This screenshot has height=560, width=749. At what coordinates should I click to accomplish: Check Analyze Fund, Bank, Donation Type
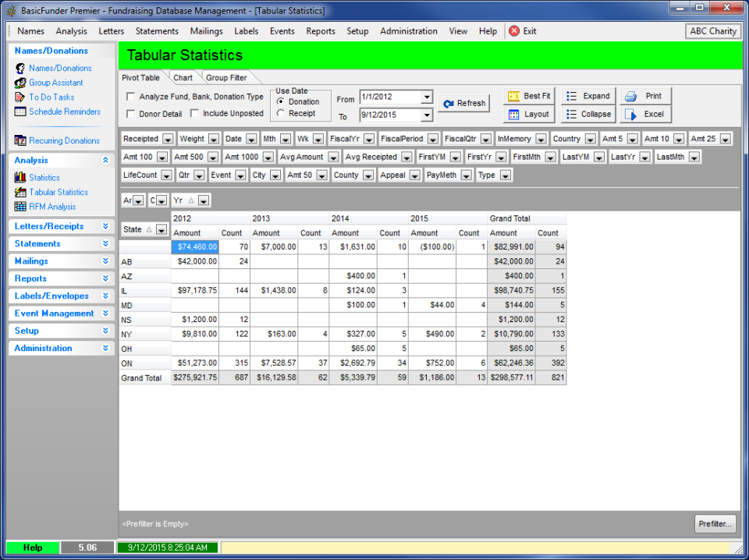click(130, 97)
